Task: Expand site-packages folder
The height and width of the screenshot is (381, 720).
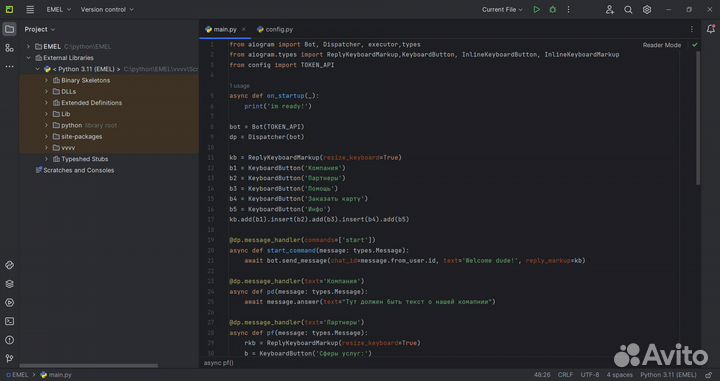Action: pyautogui.click(x=46, y=136)
